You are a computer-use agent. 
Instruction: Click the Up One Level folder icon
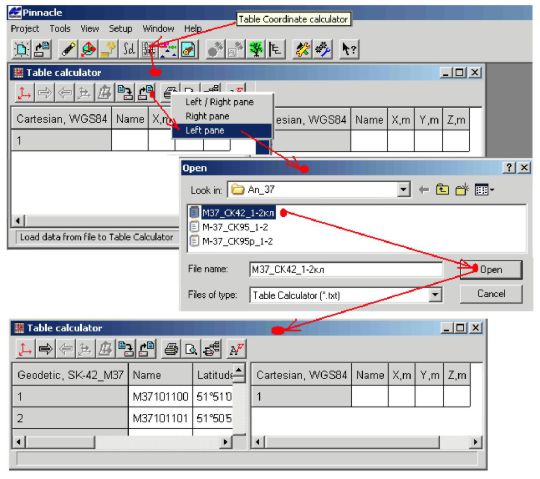coord(442,189)
